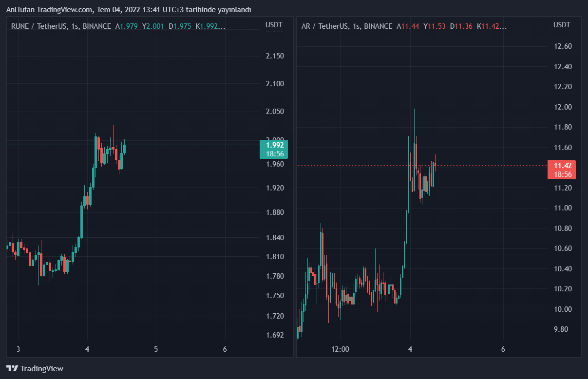Click 12:00 on the AR time axis

pyautogui.click(x=340, y=349)
